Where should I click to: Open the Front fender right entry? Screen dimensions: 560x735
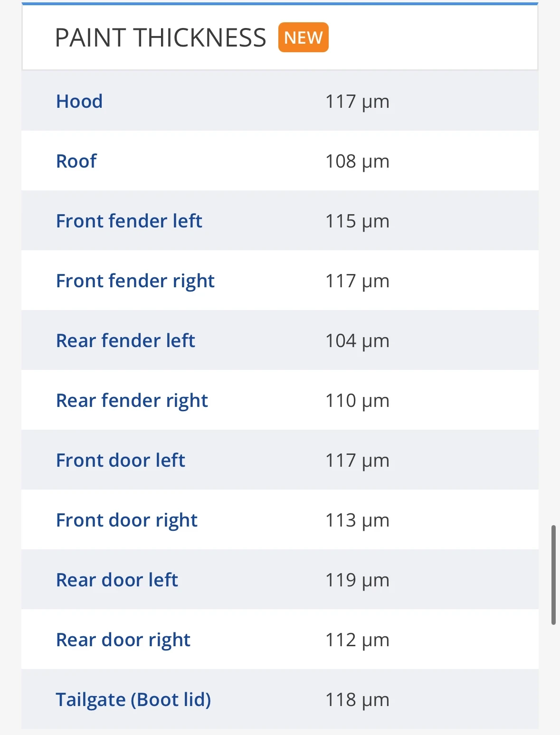[x=135, y=281]
